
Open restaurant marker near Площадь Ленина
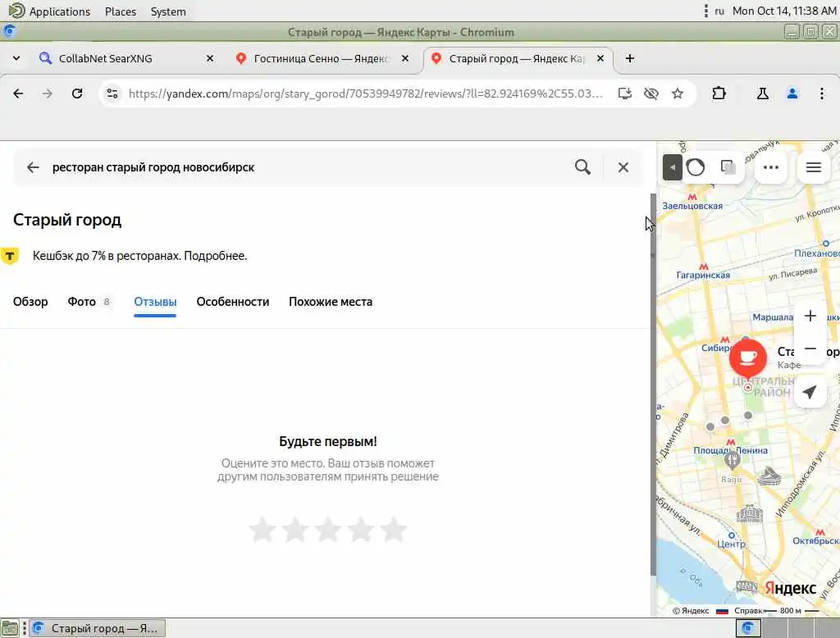pos(732,460)
